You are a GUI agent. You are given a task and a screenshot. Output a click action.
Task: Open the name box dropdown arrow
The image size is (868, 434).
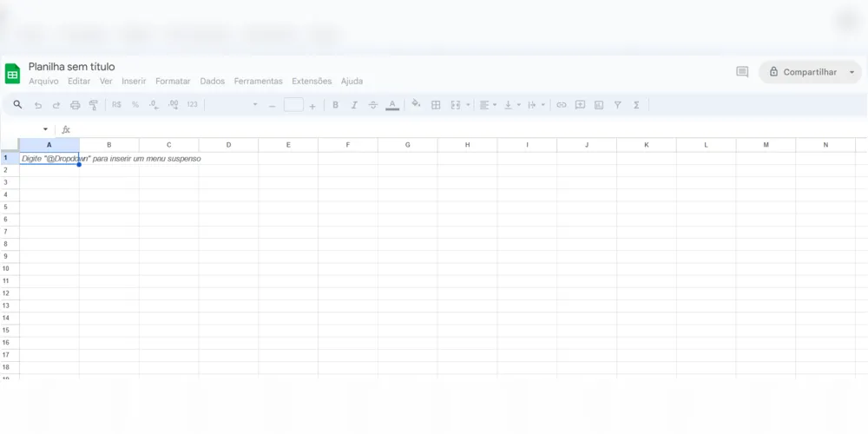45,129
